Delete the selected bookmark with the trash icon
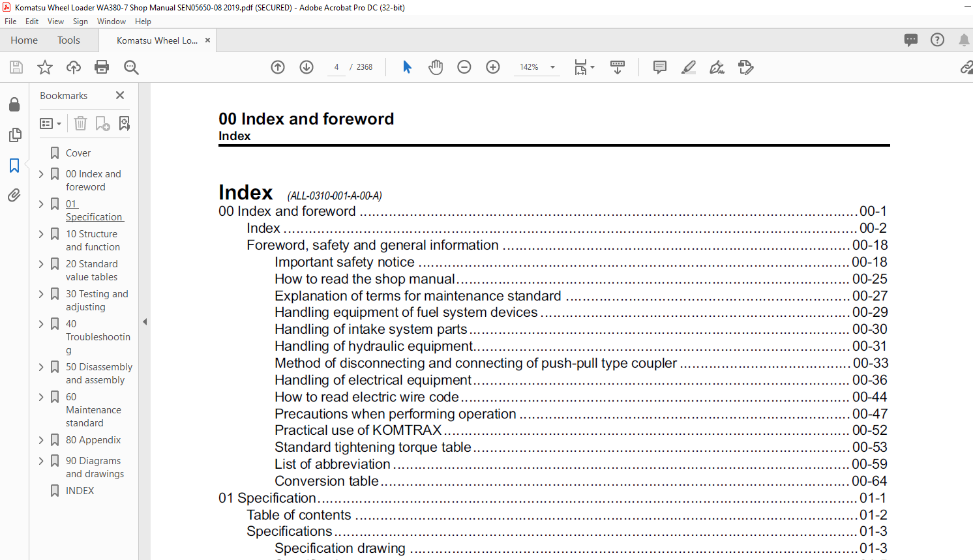This screenshot has width=973, height=560. coord(80,123)
